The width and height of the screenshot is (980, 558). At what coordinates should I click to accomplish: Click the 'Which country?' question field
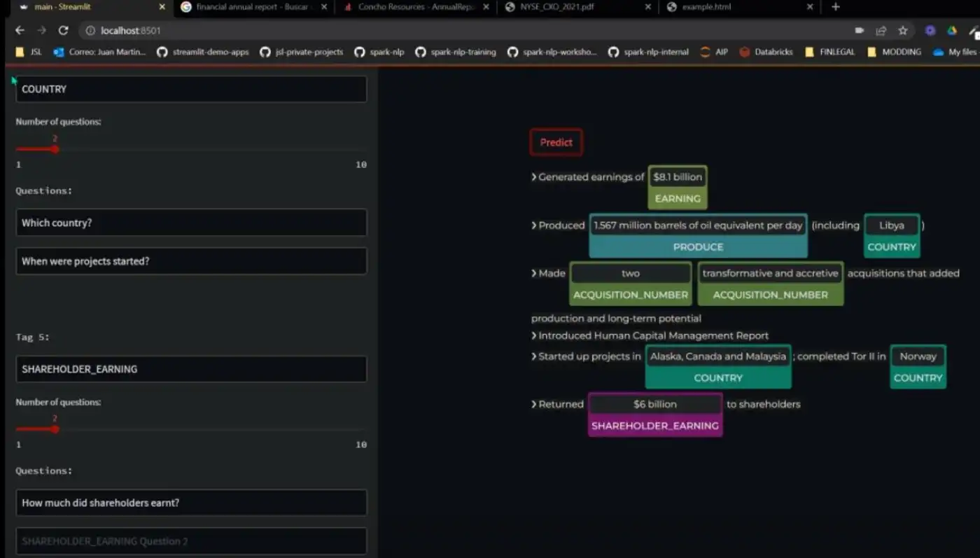(191, 223)
